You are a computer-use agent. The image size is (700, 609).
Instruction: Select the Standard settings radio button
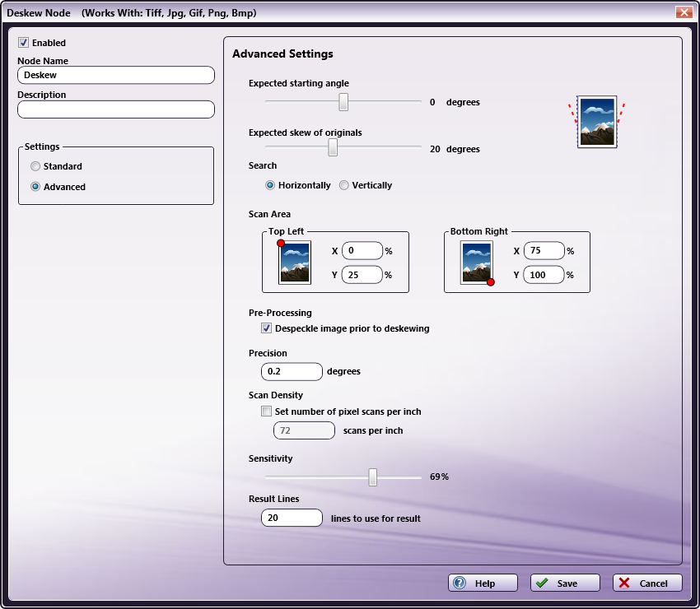click(x=35, y=166)
